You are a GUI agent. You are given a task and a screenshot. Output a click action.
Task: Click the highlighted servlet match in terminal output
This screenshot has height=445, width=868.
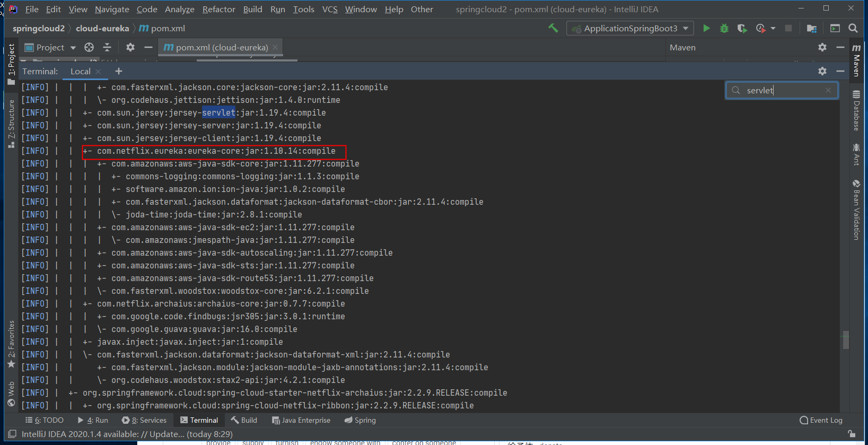coord(218,112)
